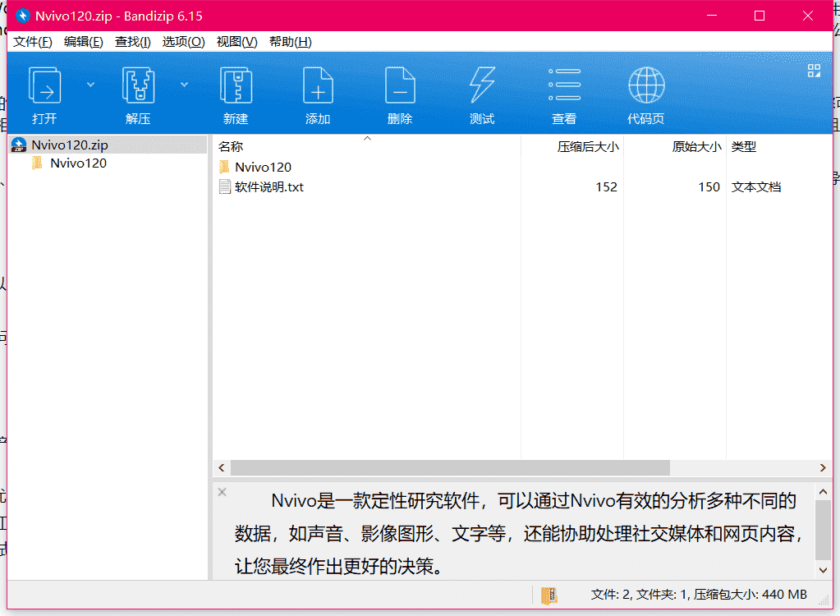The width and height of the screenshot is (840, 616).
Task: Open the View (视图) menu
Action: click(236, 42)
